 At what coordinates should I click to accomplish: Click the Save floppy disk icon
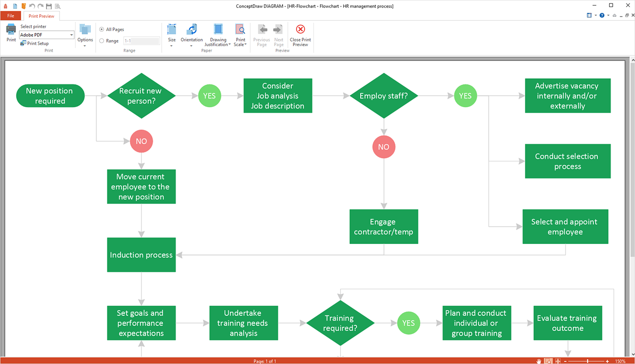[x=49, y=6]
